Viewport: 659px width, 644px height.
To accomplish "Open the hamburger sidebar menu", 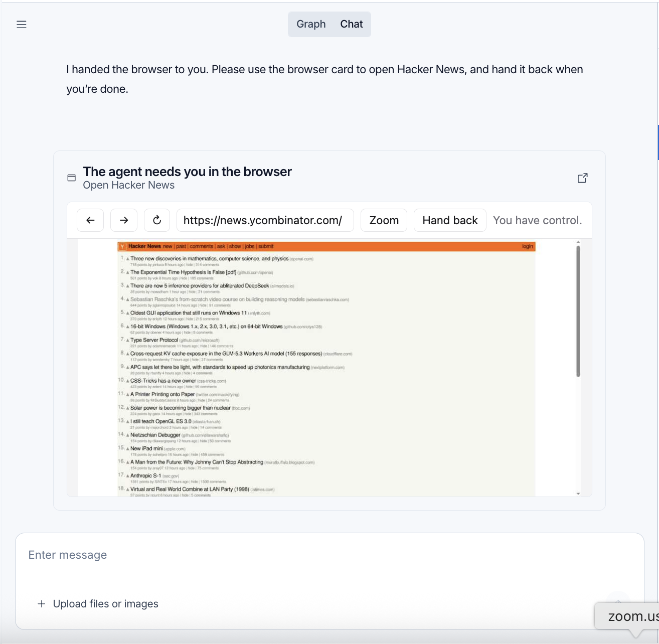I will [22, 25].
